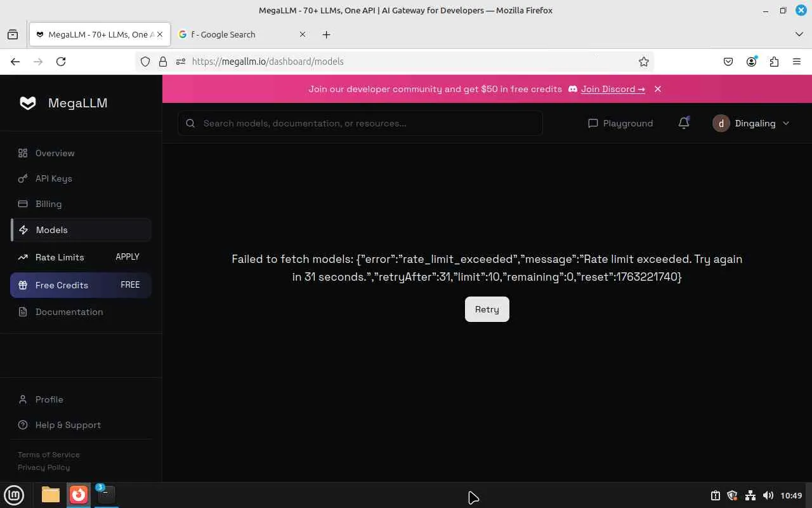Click the rate limit error message text
Image resolution: width=812 pixels, height=508 pixels.
click(x=487, y=268)
